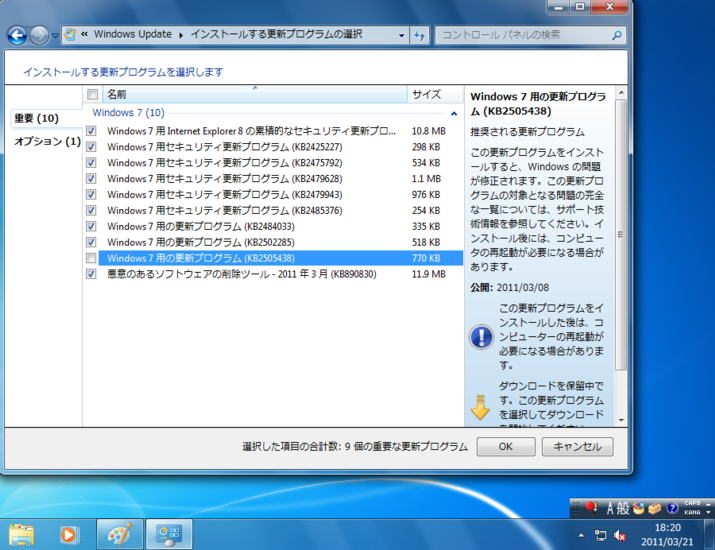Click the language bar help question icon
This screenshot has height=550, width=715.
pyautogui.click(x=672, y=508)
